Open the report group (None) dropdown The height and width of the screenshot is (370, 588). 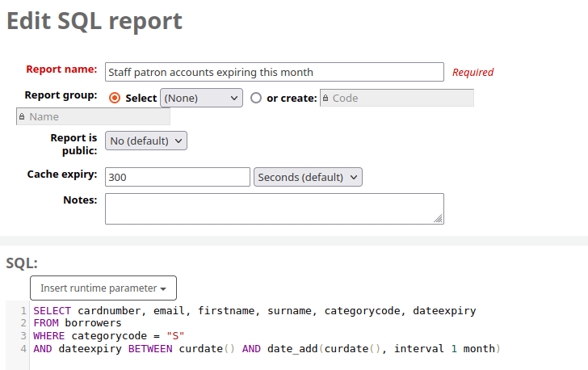coord(201,98)
